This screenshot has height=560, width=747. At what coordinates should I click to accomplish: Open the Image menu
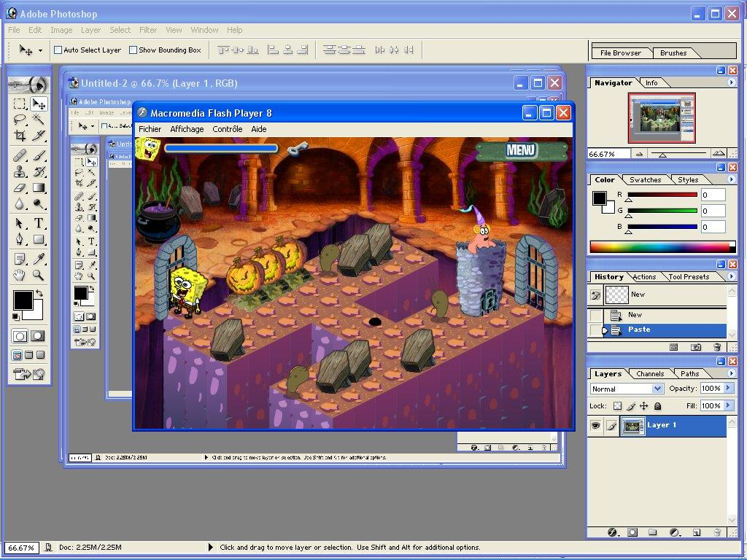pyautogui.click(x=61, y=30)
